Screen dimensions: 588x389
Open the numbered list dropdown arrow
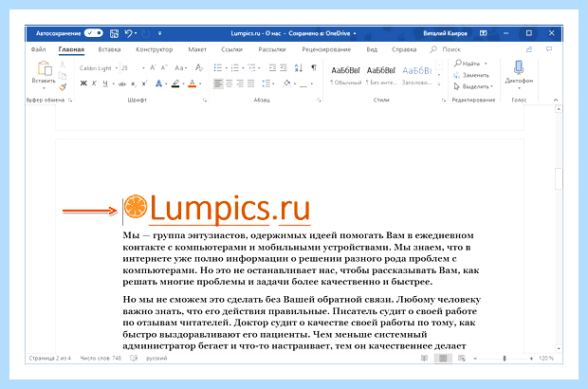[243, 68]
